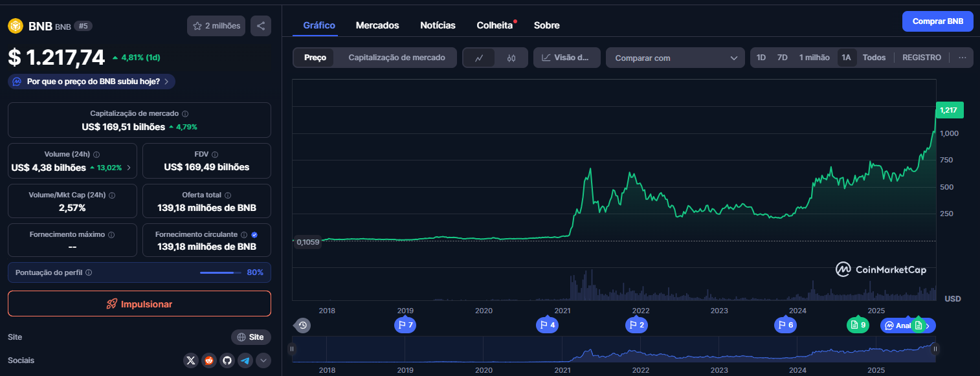Open the GitHub social icon
This screenshot has width=980, height=376.
pos(227,360)
